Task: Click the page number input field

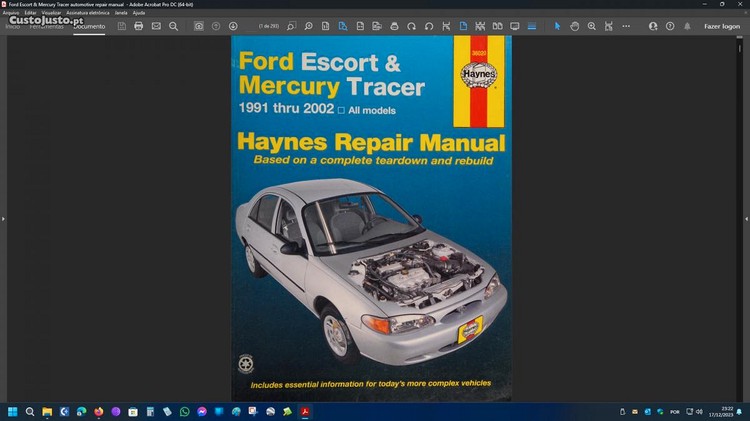Action: tap(268, 26)
